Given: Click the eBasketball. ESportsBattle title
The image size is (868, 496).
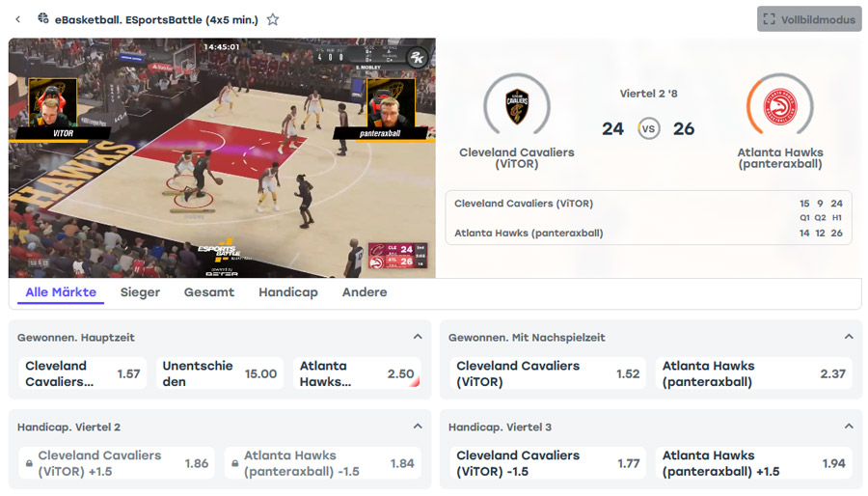Looking at the screenshot, I should (x=156, y=20).
